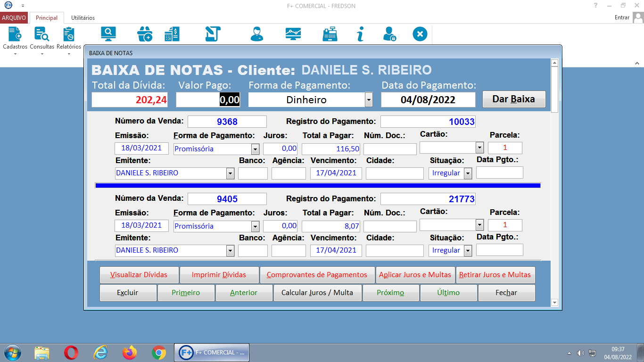The height and width of the screenshot is (362, 644).
Task: Click F+ COMERCIAL taskbar button
Action: click(212, 353)
